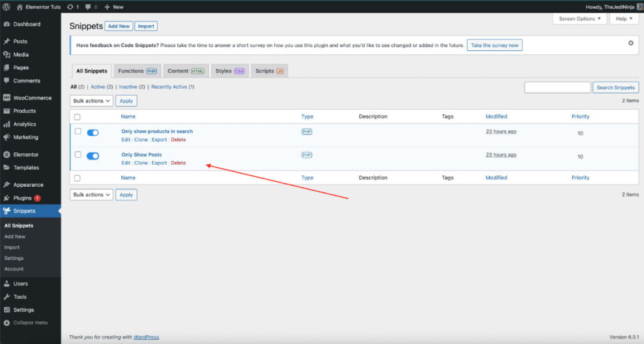The image size is (644, 344).
Task: Open the Appearance brush icon
Action: coord(6,185)
